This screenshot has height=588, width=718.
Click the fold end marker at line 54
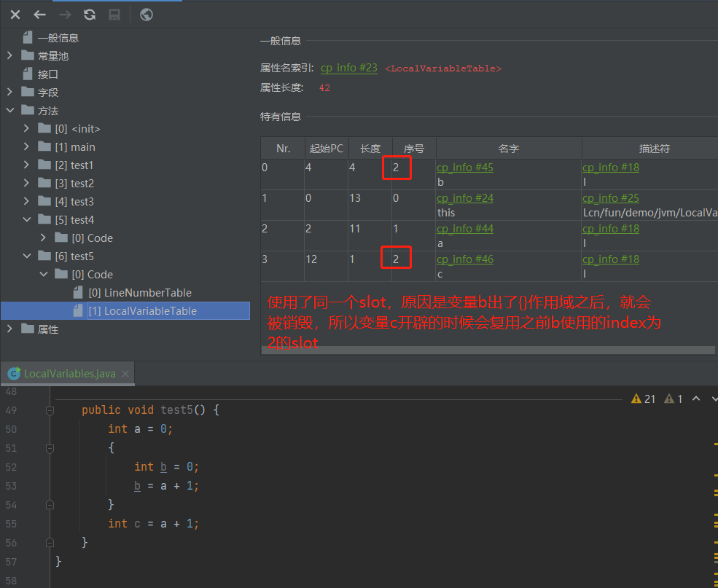tap(50, 505)
